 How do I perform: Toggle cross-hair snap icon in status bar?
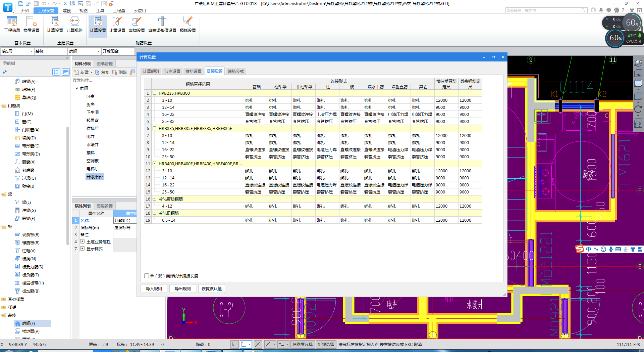(x=258, y=344)
